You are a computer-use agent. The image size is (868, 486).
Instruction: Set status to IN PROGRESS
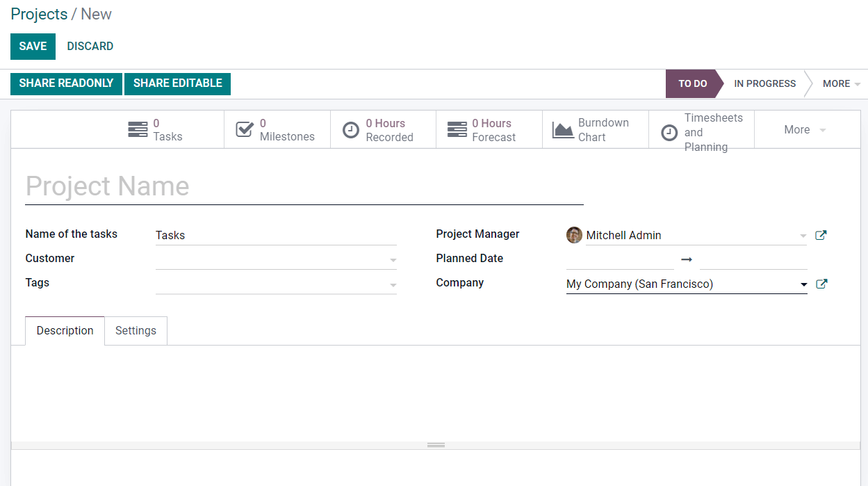click(764, 83)
